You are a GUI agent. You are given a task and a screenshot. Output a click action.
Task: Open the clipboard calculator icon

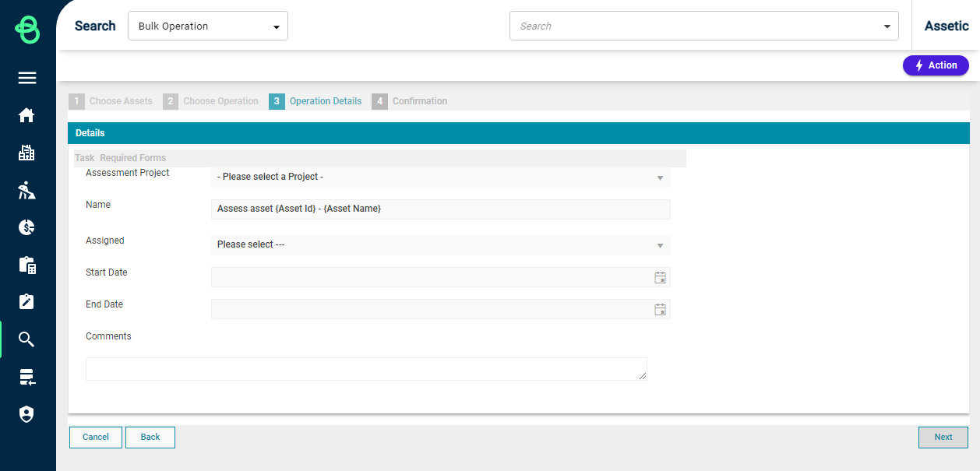point(27,265)
